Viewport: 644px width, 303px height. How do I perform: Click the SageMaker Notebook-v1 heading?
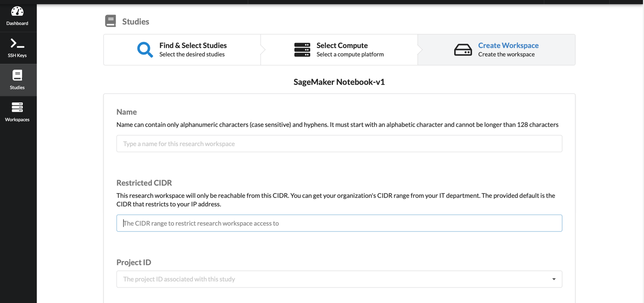point(339,82)
